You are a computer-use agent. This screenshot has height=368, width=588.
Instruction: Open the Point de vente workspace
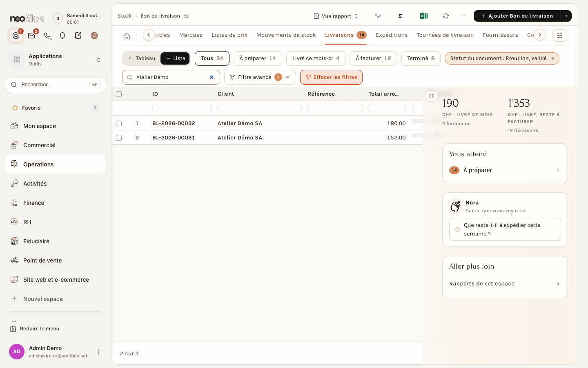click(56, 260)
